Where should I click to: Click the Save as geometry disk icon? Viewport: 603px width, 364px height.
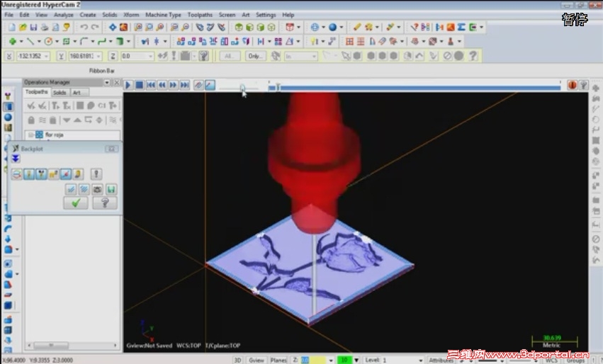tap(111, 189)
